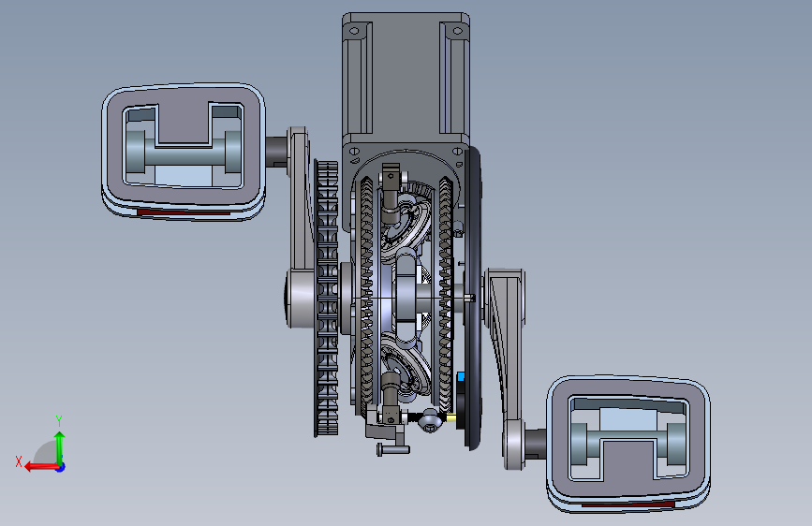This screenshot has height=526, width=812.
Task: Select the green Y axis arrow of triad
Action: coord(60,446)
